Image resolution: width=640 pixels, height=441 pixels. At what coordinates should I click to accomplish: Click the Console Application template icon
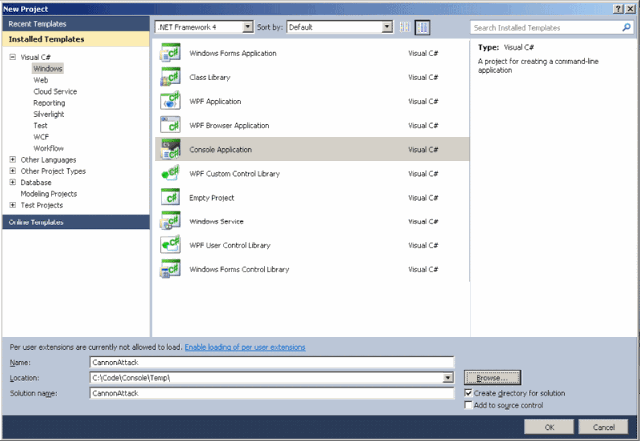(x=170, y=149)
